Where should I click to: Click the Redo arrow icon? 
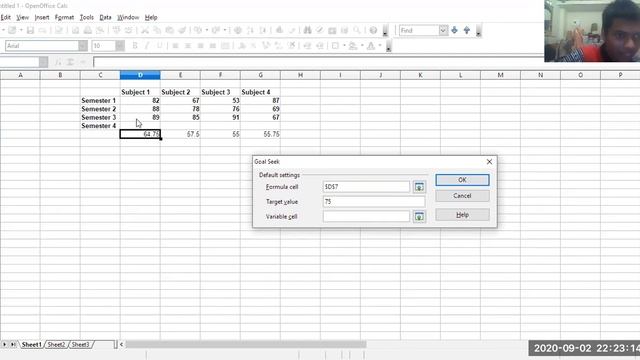[216, 30]
